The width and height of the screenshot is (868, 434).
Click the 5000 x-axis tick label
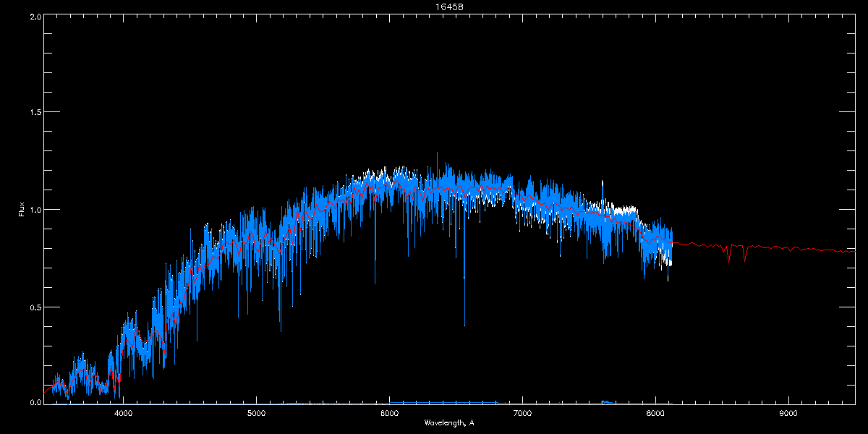[x=256, y=414]
